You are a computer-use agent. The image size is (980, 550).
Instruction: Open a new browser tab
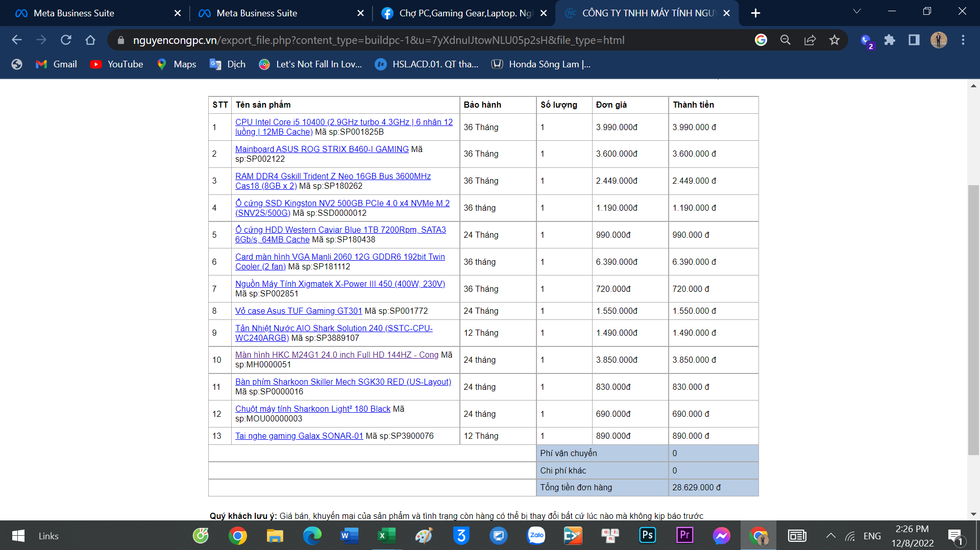[x=756, y=13]
